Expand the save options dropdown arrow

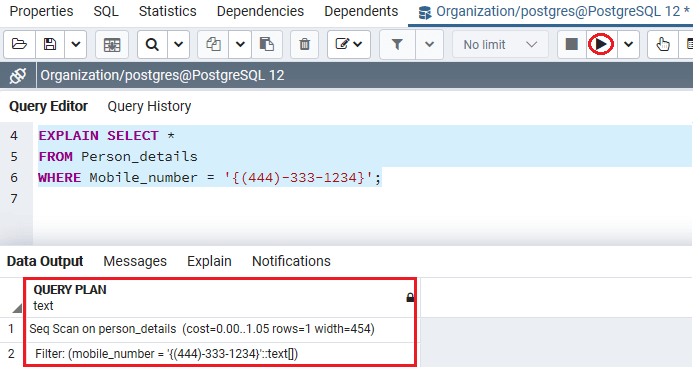pos(76,44)
